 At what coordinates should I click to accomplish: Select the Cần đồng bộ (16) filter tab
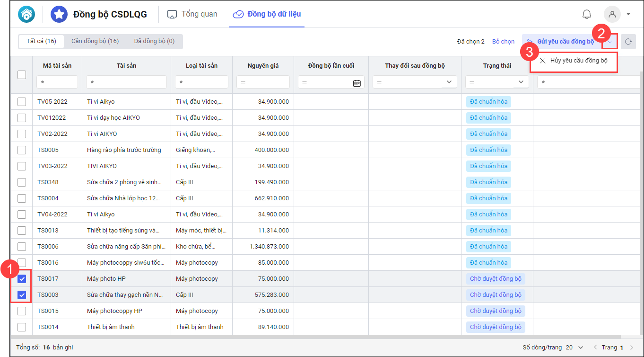coord(95,41)
